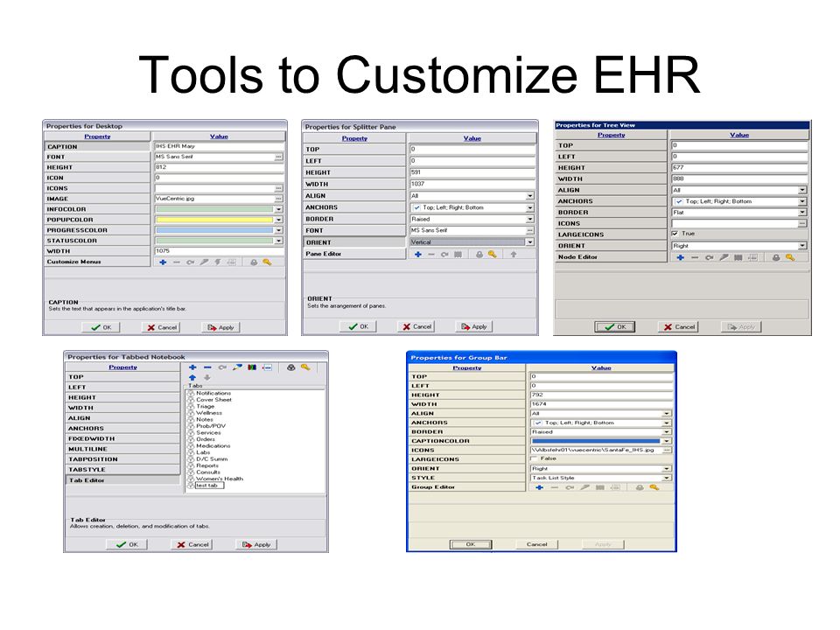This screenshot has width=840, height=630.
Task: Click the HEIGHT value field 591 in Splitter Pane
Action: point(472,172)
